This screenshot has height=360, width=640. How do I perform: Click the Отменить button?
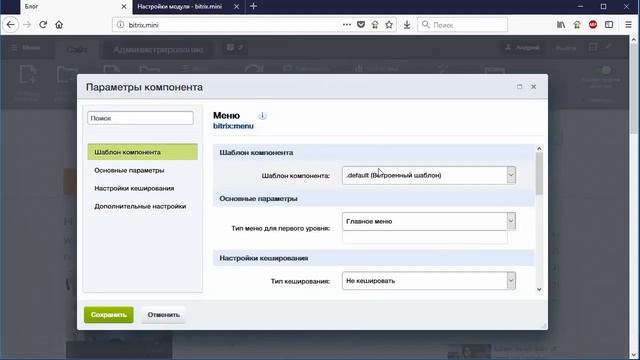(164, 315)
